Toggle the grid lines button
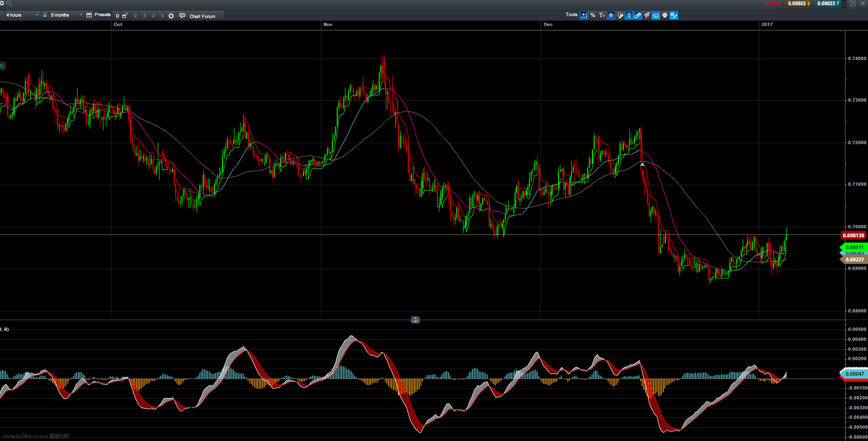The image size is (868, 441). pyautogui.click(x=611, y=15)
